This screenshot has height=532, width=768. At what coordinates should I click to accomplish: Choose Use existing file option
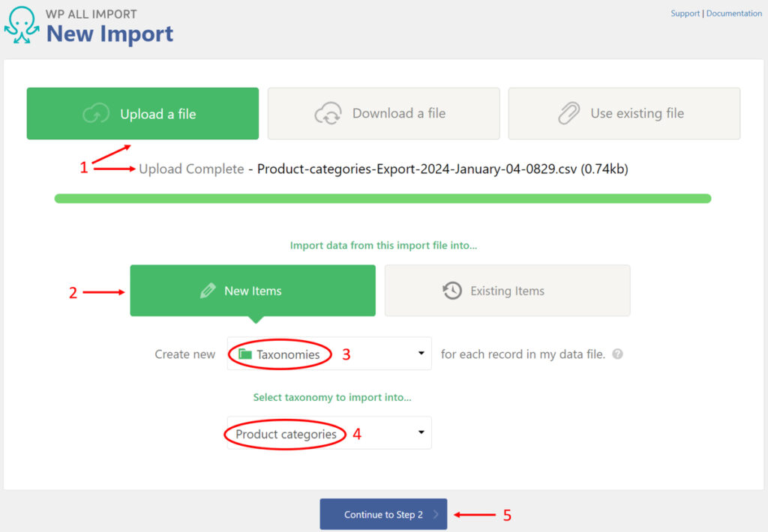tap(624, 114)
